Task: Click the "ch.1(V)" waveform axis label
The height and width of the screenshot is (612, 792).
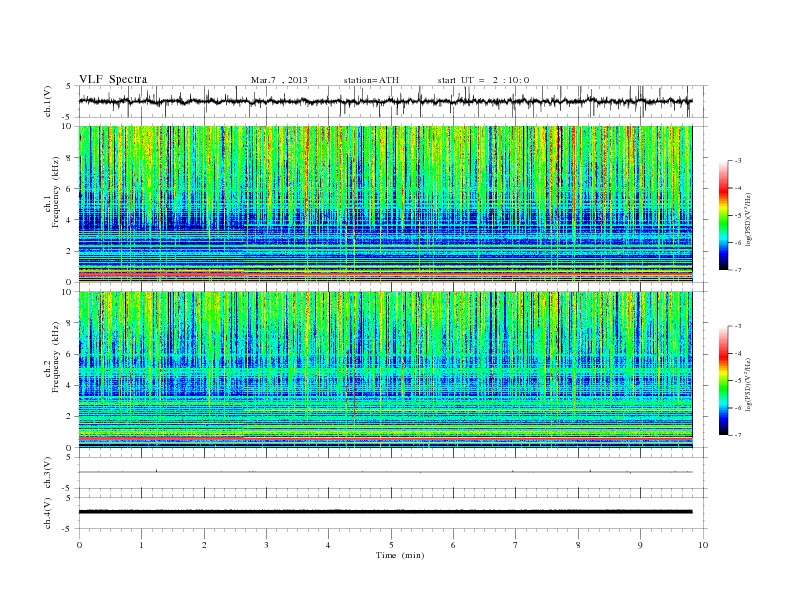Action: coord(48,101)
